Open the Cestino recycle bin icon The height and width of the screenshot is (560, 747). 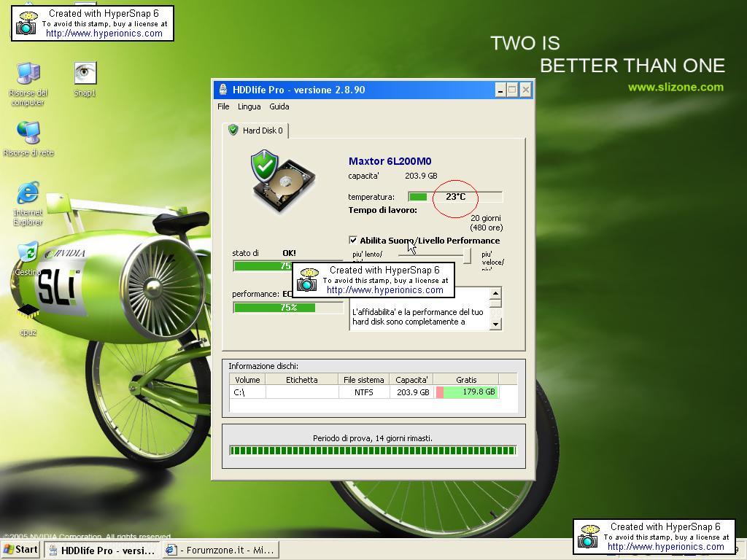[28, 259]
